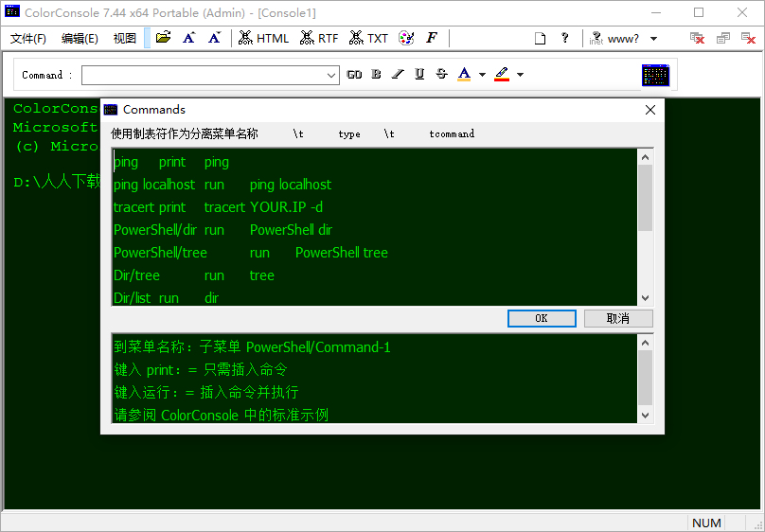The image size is (765, 532).
Task: Click the 'ping localhost run' line
Action: point(222,185)
